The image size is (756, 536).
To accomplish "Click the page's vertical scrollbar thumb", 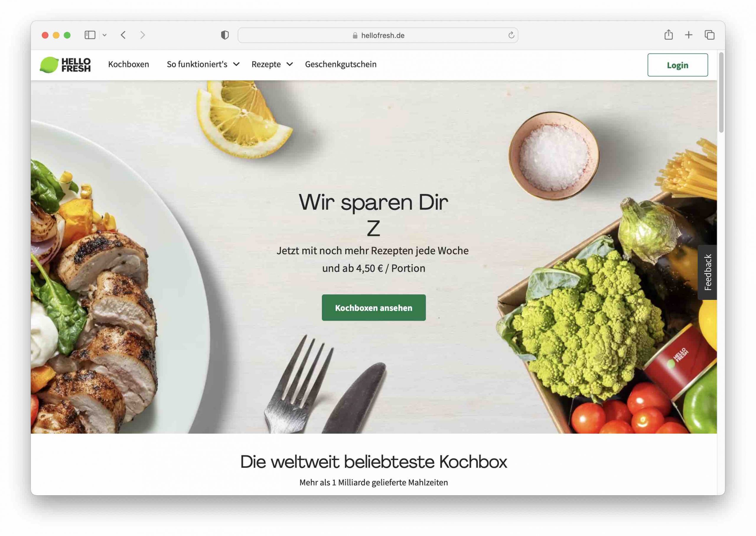I will [721, 92].
